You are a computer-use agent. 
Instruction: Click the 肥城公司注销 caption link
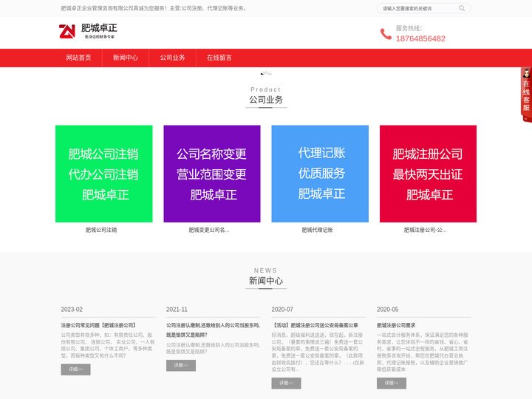click(x=101, y=230)
